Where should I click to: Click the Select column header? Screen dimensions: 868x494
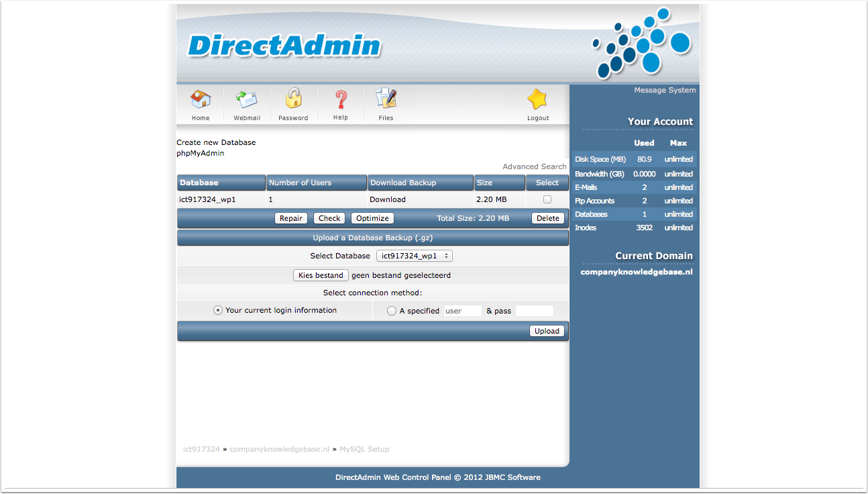(547, 183)
